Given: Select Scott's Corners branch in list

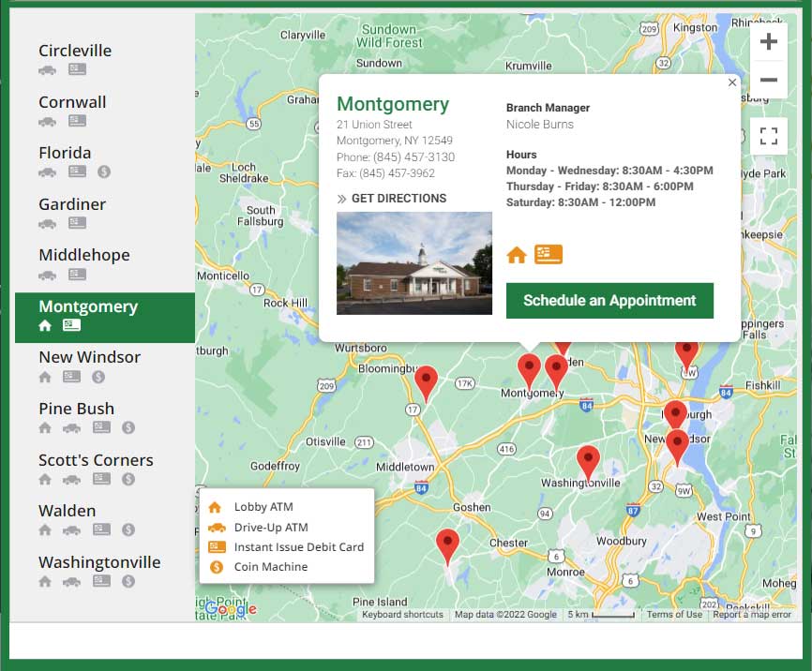Looking at the screenshot, I should click(x=96, y=460).
